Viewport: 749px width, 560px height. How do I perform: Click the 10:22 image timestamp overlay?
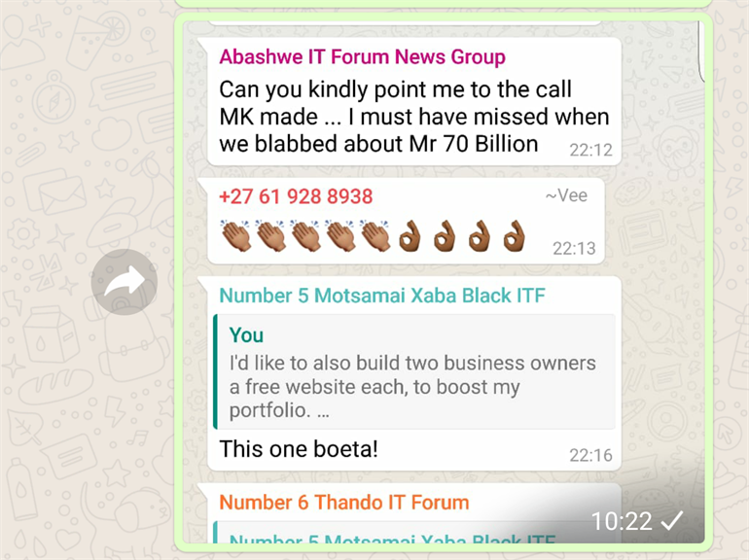[x=622, y=521]
